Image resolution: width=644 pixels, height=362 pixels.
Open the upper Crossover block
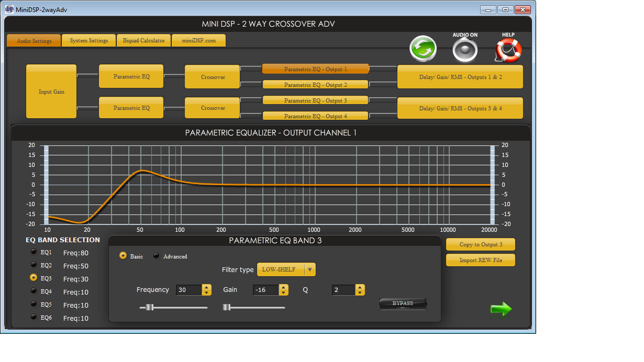pyautogui.click(x=213, y=77)
